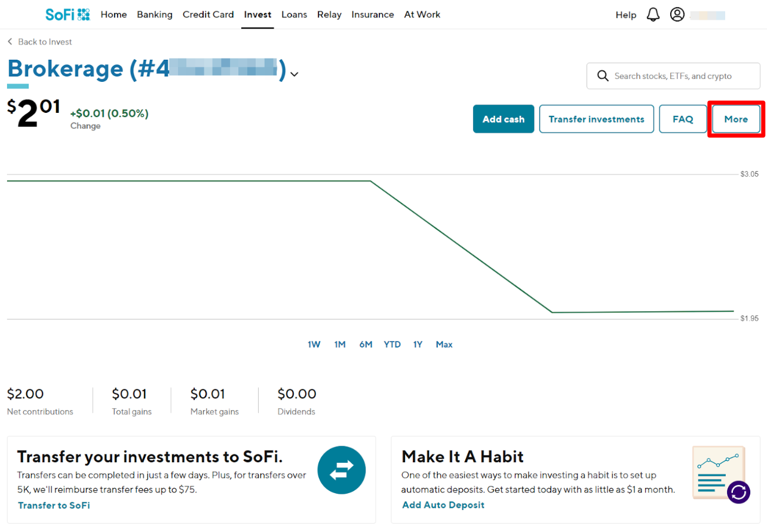Click the Total gains label
The image size is (767, 532).
click(x=131, y=411)
